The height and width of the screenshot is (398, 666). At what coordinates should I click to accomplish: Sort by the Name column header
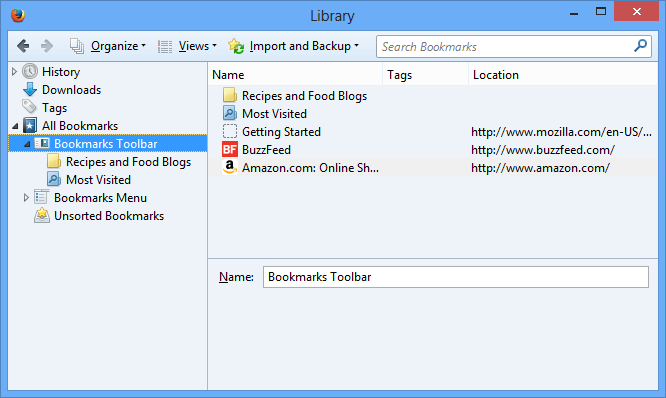(295, 75)
